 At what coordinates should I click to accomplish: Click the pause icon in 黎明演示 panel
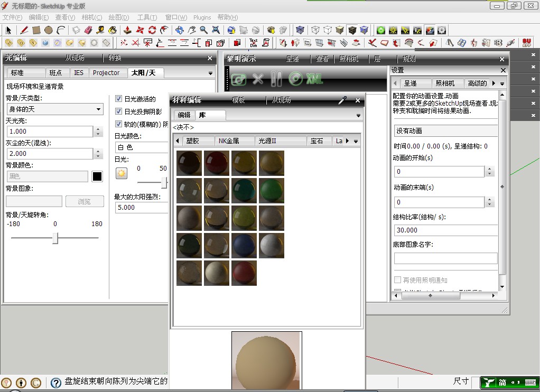coord(276,79)
